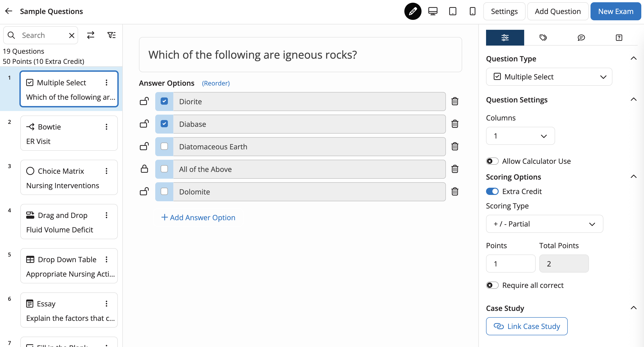Collapse the Scoring Options section

tap(634, 176)
